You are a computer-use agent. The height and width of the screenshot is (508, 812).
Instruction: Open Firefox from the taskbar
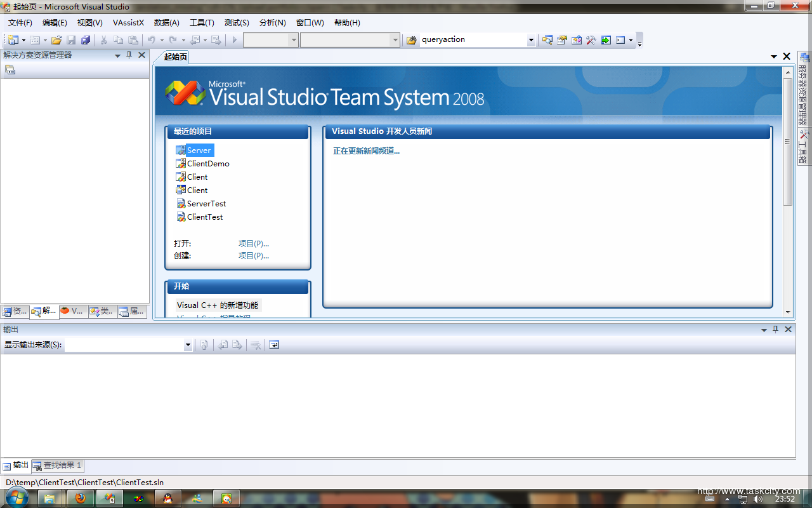coord(80,498)
